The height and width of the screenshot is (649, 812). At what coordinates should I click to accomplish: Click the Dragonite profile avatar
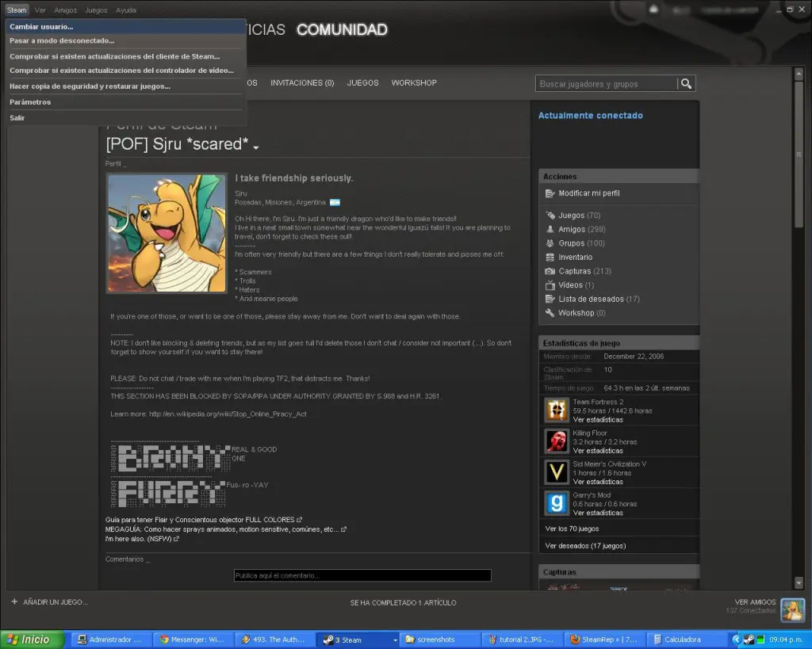(167, 234)
